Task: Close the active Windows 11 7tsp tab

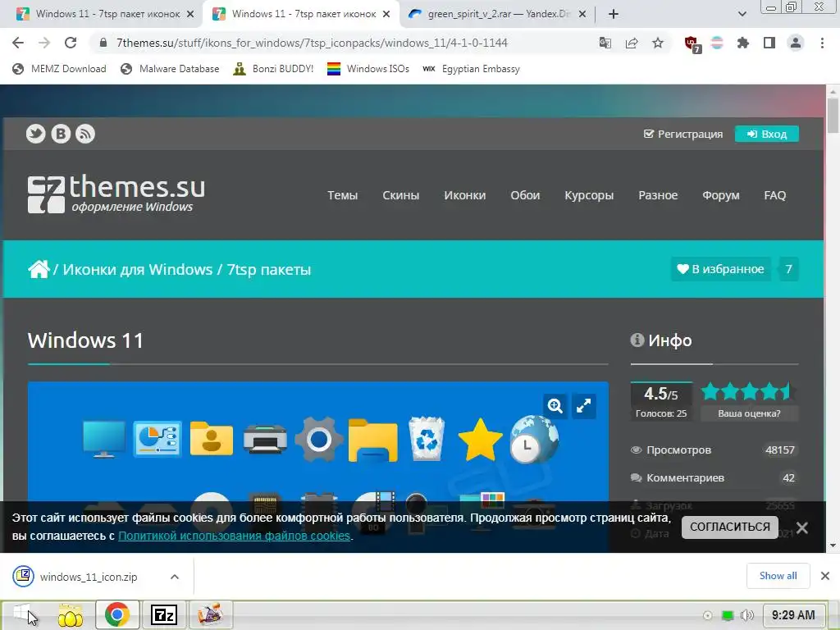Action: 386,14
